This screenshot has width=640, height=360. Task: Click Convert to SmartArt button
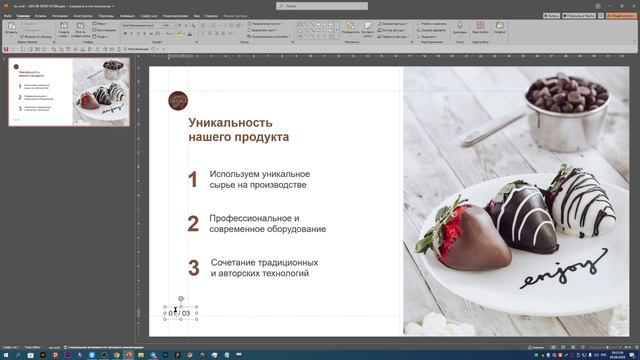269,36
